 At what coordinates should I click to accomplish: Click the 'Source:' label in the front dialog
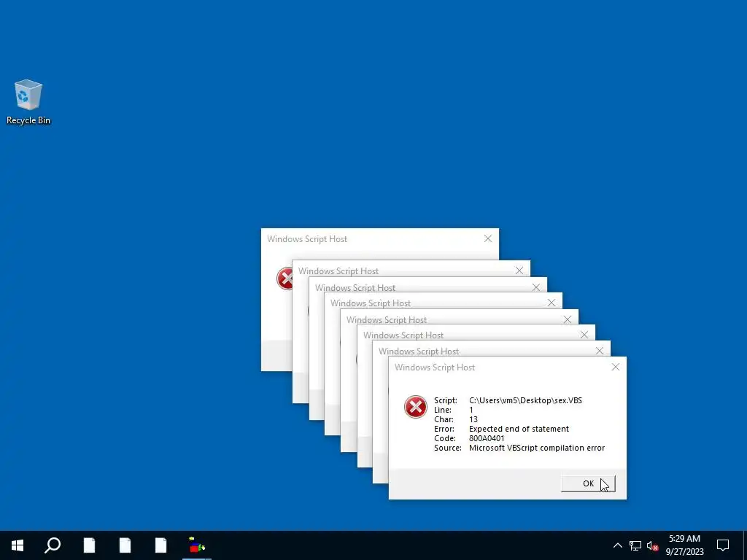448,448
